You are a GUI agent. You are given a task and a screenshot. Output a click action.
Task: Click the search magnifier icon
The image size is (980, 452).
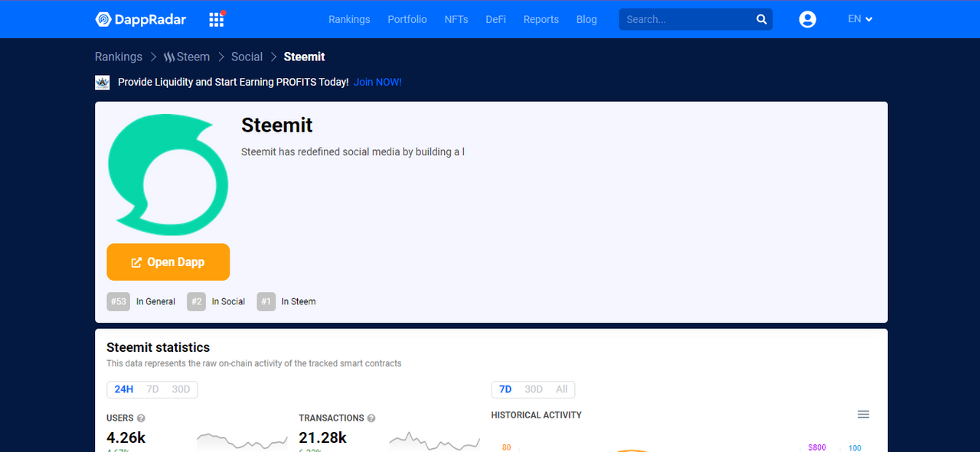[762, 20]
